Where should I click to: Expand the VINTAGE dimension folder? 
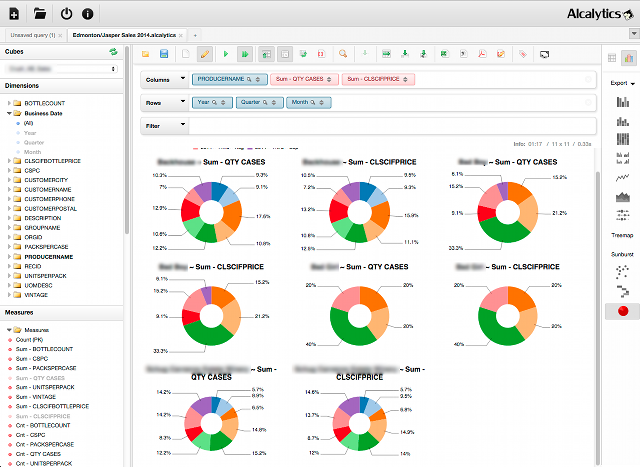tap(9, 295)
